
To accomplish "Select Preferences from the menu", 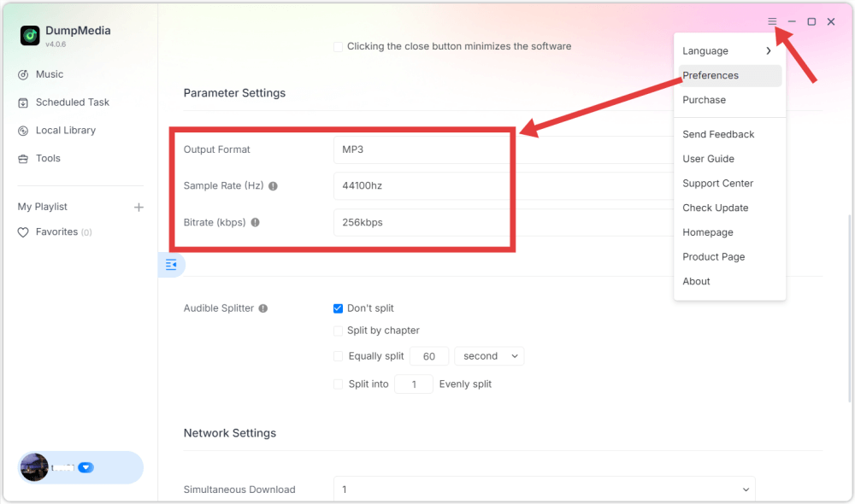I will [x=711, y=75].
